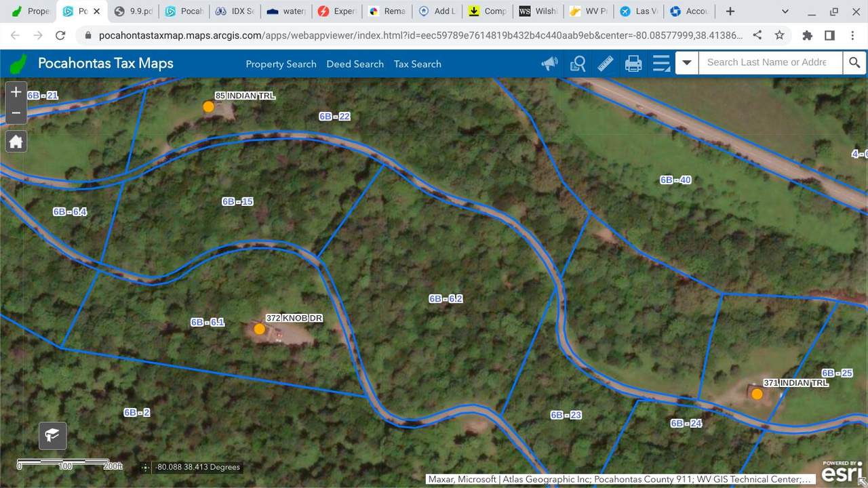
Task: Return map to default home extent
Action: [16, 141]
